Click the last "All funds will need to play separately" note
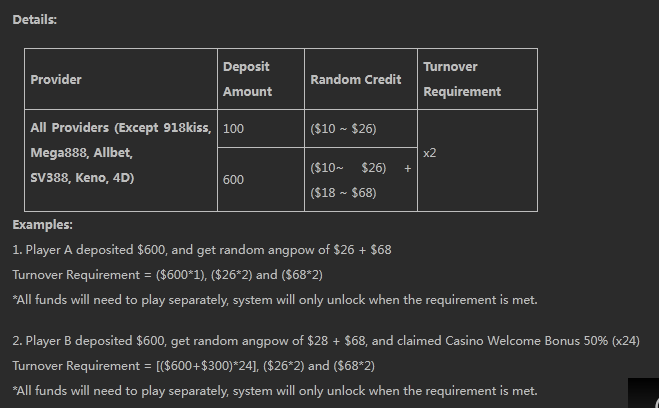This screenshot has height=408, width=659. tap(274, 391)
